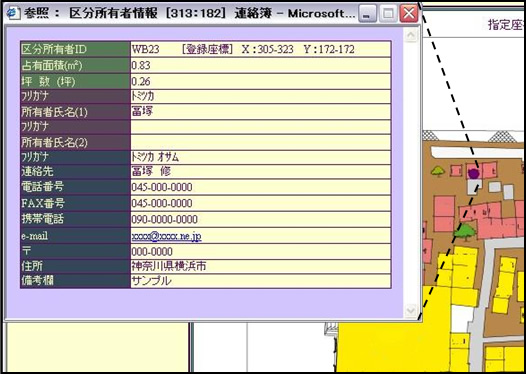Screen dimensions: 526x374
Task: Click the large green tree icon on map
Action: click(x=465, y=231)
